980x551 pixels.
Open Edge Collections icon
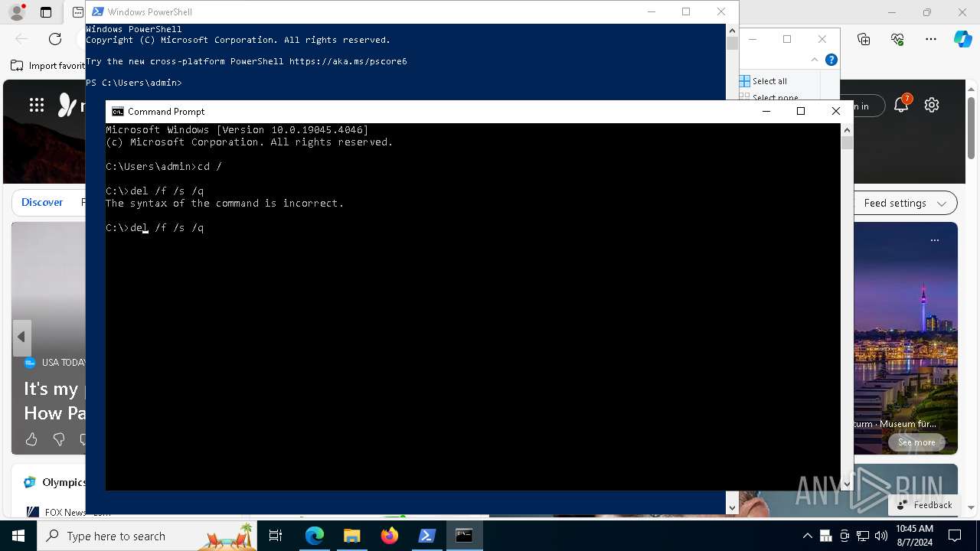(864, 39)
